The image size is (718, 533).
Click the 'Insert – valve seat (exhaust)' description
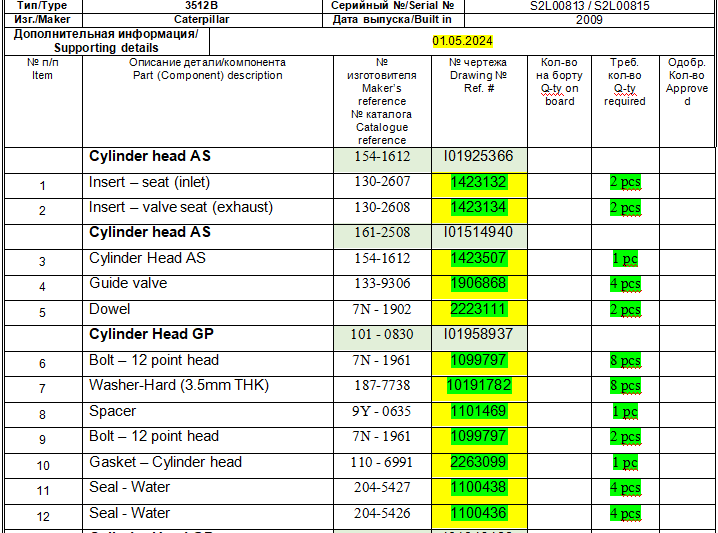coord(181,208)
